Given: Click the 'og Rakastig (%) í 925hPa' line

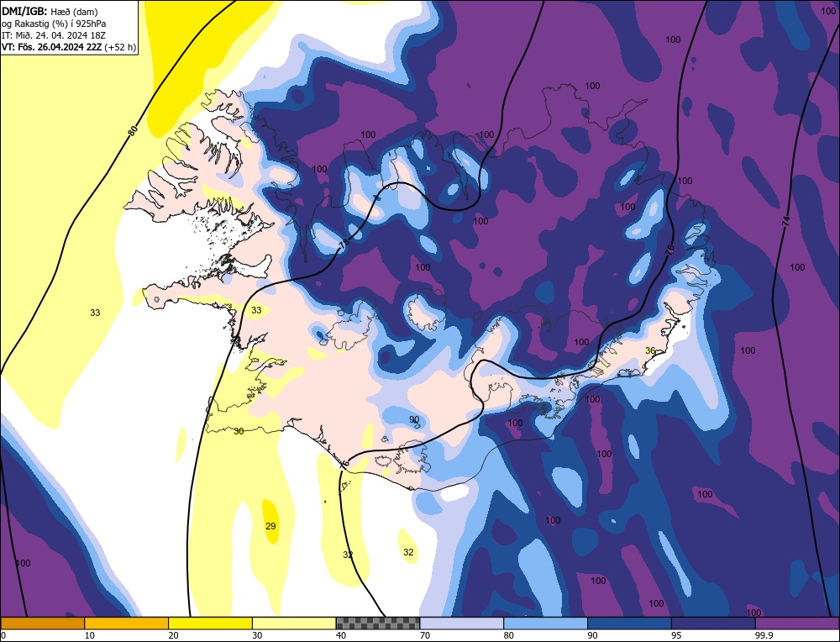Looking at the screenshot, I should pyautogui.click(x=52, y=24).
